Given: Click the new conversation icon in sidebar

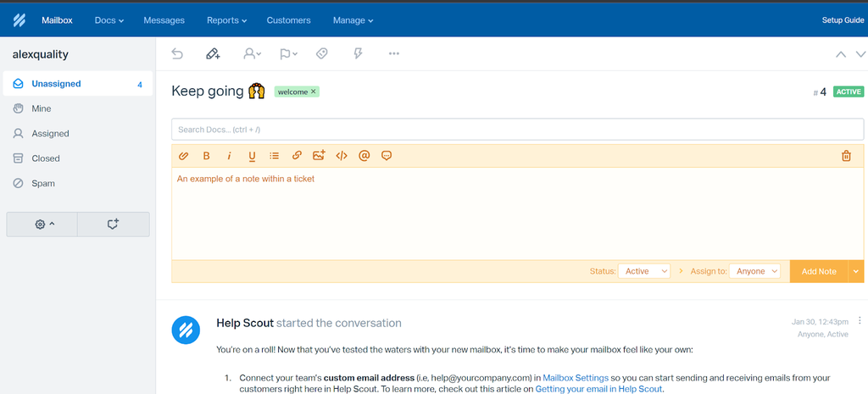Looking at the screenshot, I should tap(113, 225).
